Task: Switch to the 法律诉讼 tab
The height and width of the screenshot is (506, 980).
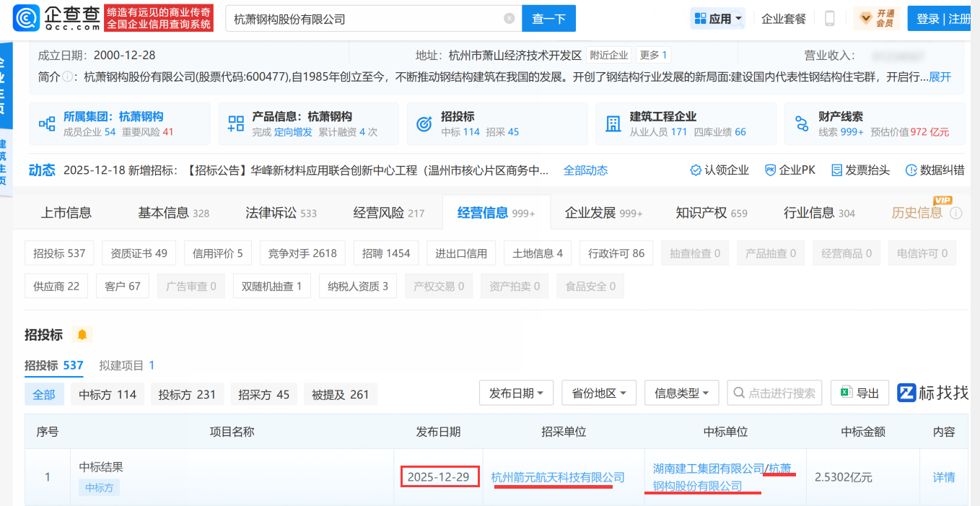Action: click(x=281, y=212)
